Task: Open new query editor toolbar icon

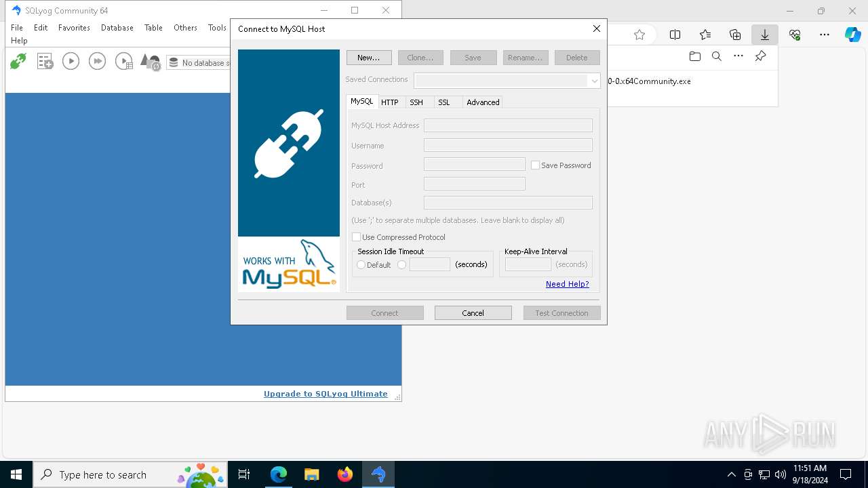Action: coord(45,61)
